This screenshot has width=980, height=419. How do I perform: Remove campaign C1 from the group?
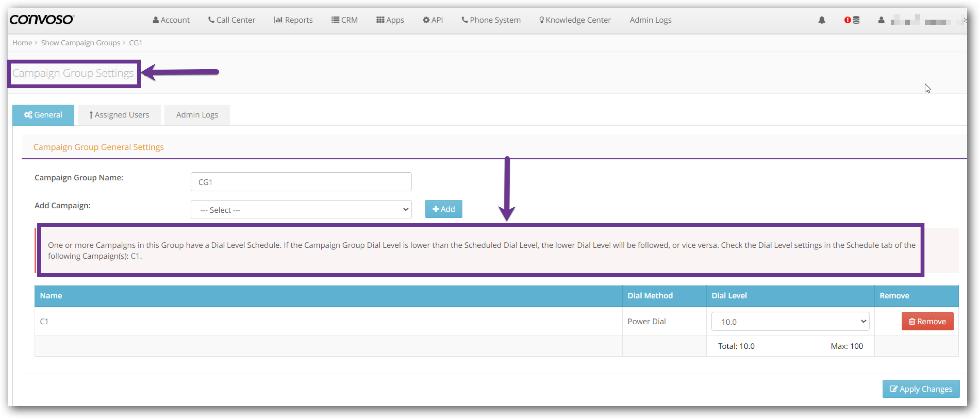coord(927,321)
